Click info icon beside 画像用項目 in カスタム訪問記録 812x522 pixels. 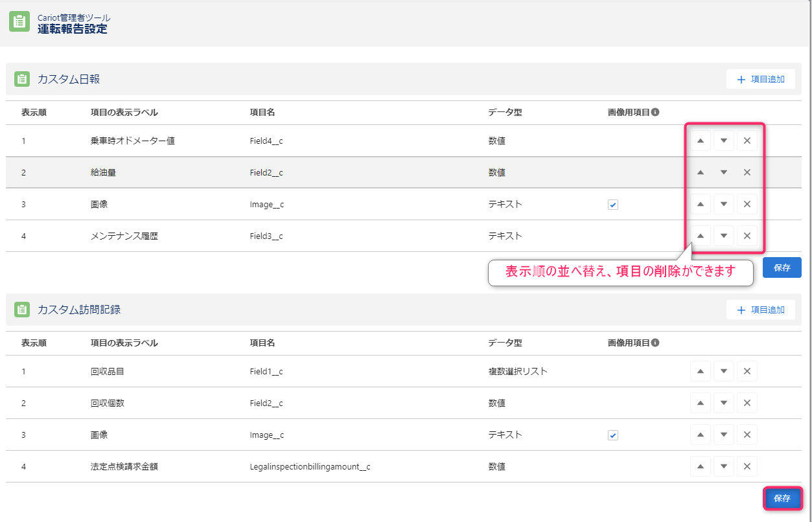[x=655, y=343]
